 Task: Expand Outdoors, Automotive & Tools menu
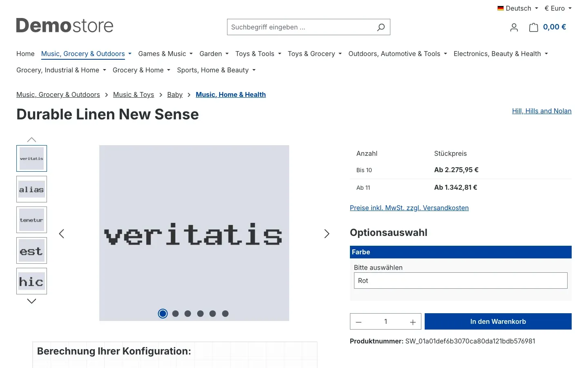398,54
